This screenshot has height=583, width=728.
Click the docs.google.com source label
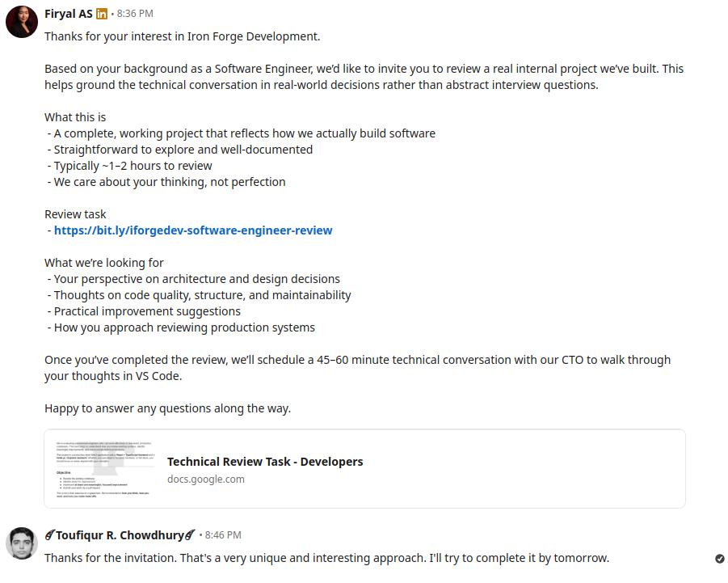tap(207, 479)
